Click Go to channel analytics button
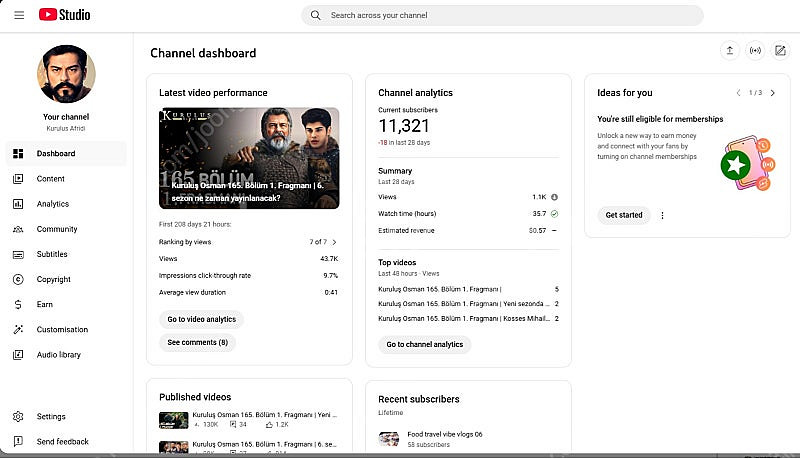Image resolution: width=800 pixels, height=459 pixels. coord(424,344)
